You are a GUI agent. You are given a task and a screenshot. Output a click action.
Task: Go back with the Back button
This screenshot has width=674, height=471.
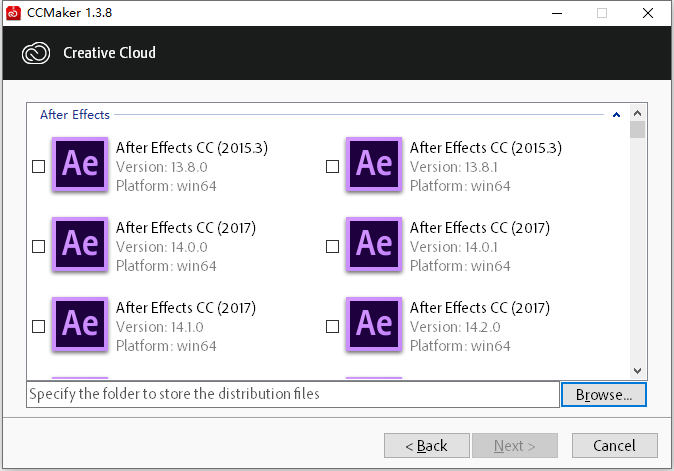pyautogui.click(x=423, y=445)
